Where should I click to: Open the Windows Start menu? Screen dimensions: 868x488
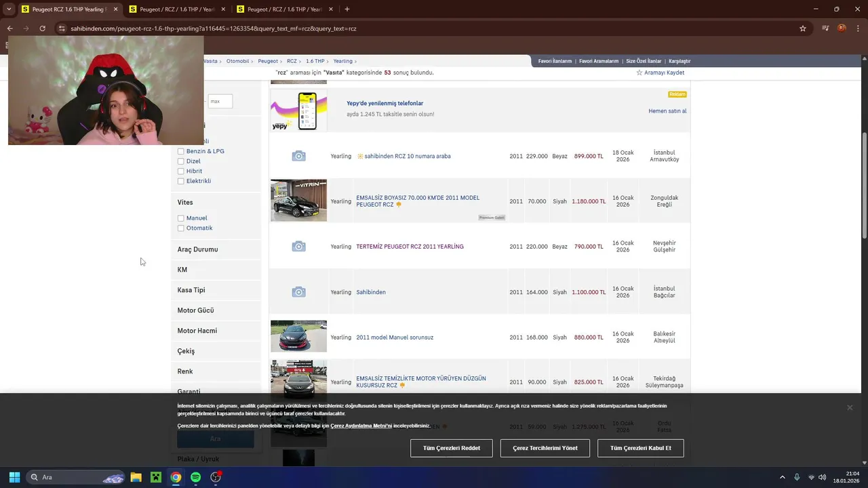(x=14, y=477)
